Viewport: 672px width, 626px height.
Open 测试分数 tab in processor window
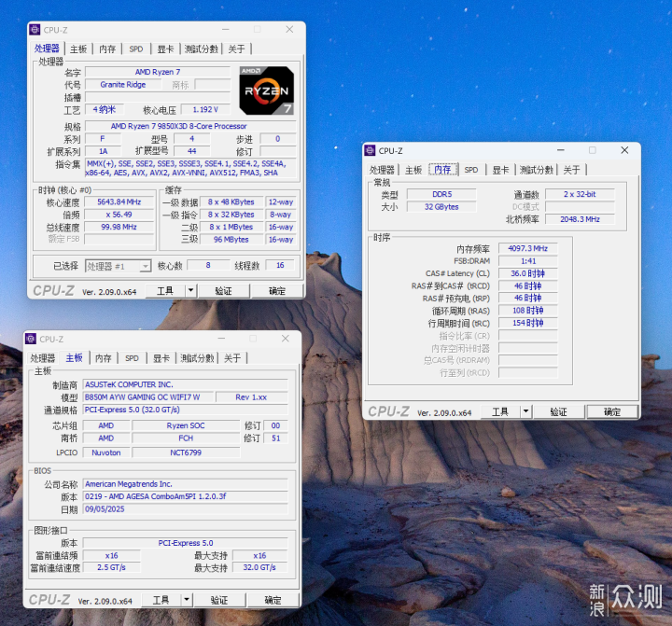[201, 49]
